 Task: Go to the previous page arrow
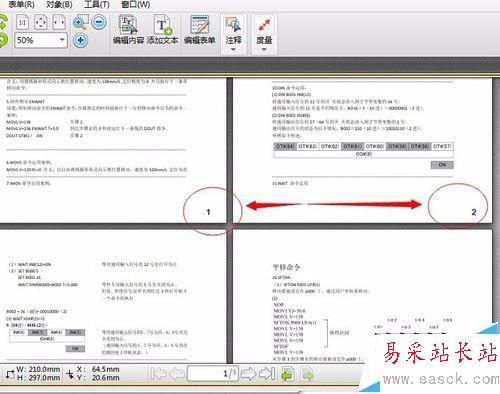pyautogui.click(x=177, y=374)
